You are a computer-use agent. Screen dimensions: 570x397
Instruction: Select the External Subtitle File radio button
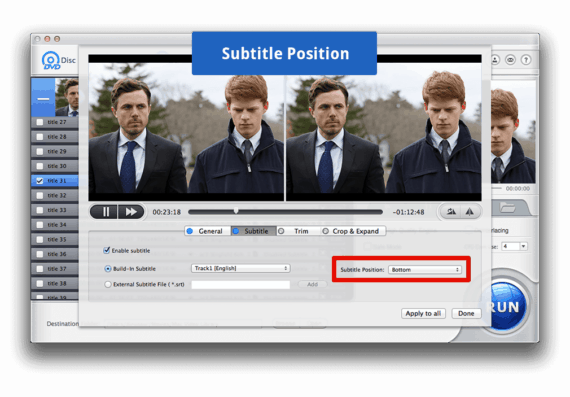tap(108, 284)
